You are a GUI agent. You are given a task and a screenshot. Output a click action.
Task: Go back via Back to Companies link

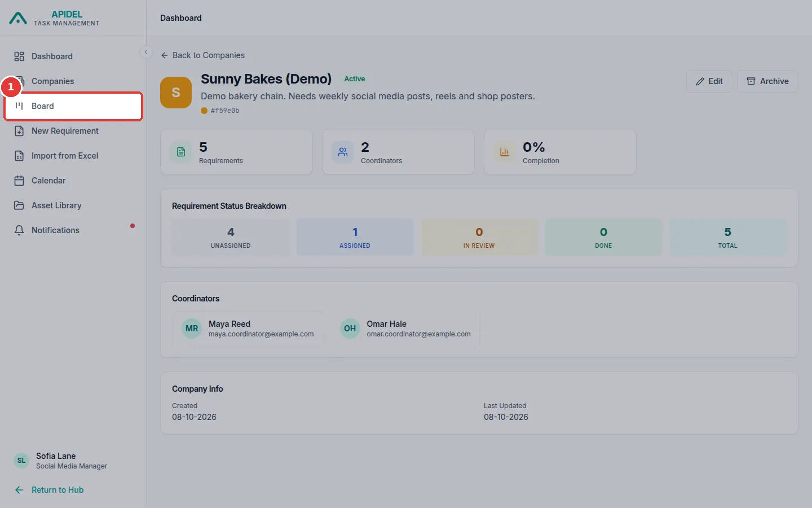tap(202, 55)
